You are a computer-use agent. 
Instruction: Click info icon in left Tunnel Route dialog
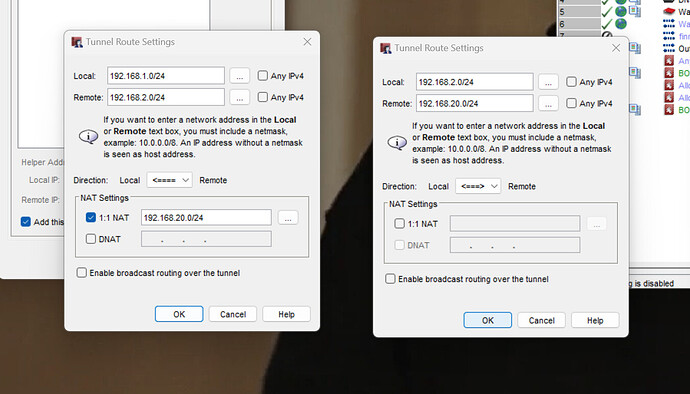pos(88,136)
